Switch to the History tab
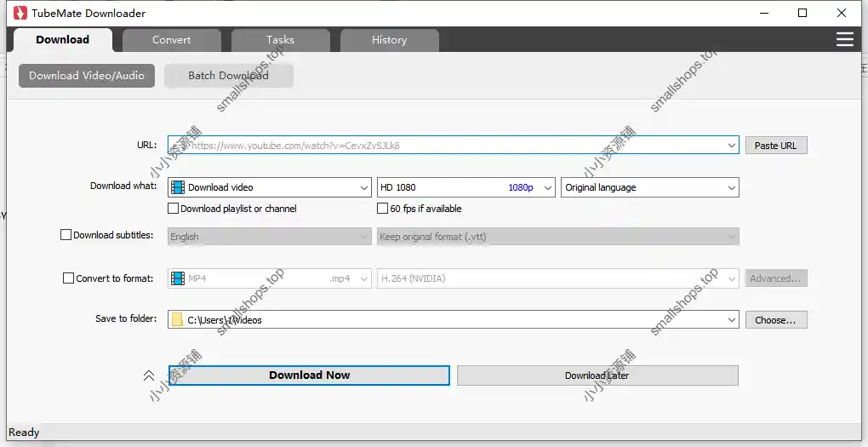The width and height of the screenshot is (868, 447). pyautogui.click(x=389, y=40)
